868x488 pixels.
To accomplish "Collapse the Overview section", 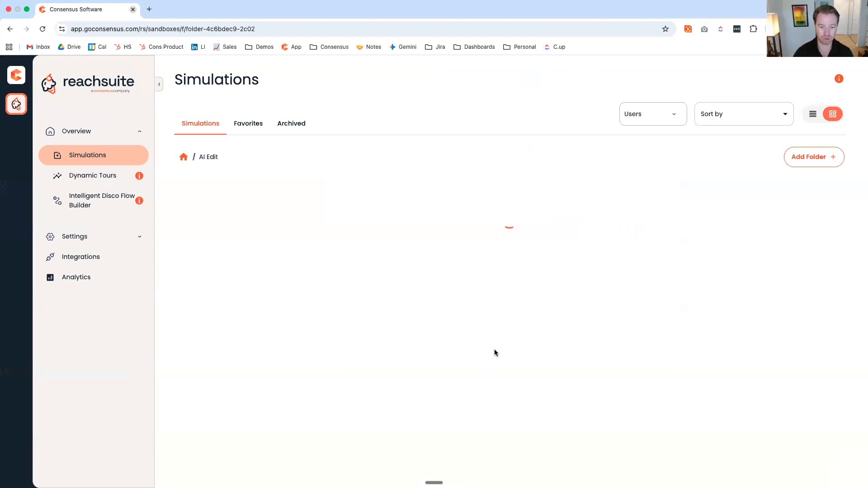I will pyautogui.click(x=139, y=131).
